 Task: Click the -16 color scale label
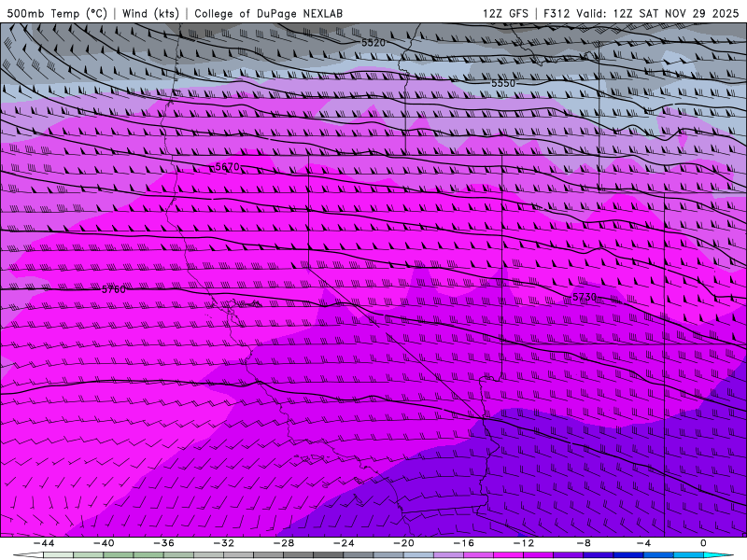463,543
